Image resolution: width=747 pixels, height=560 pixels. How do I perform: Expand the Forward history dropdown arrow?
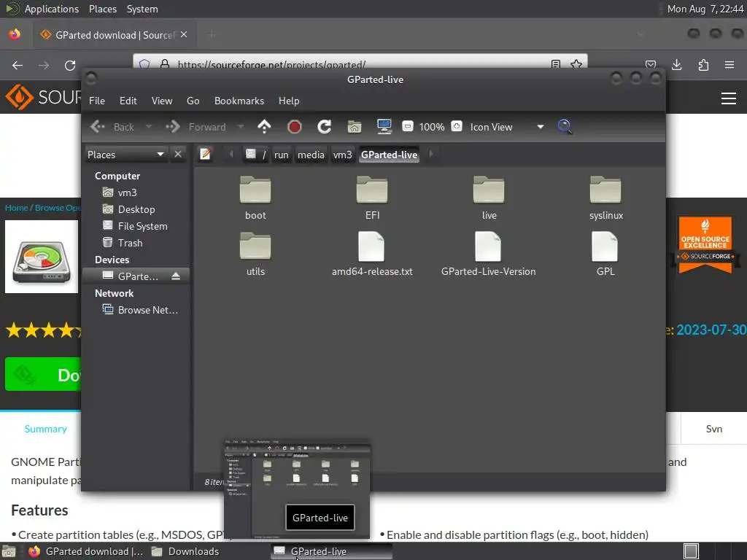point(241,127)
